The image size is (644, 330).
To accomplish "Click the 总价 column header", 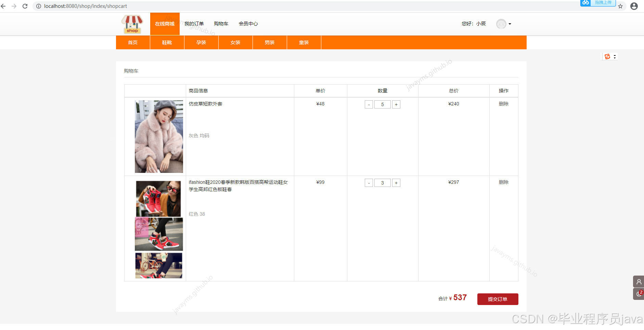I will (x=454, y=91).
